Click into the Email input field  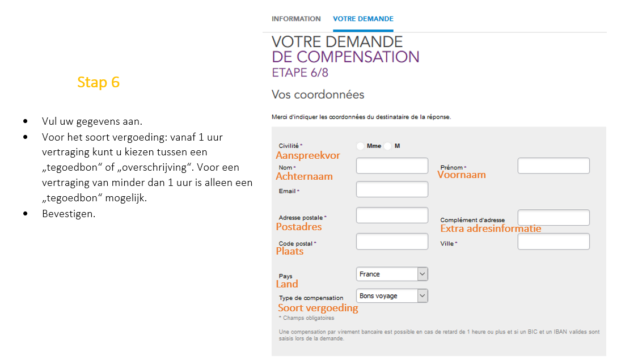tap(392, 189)
